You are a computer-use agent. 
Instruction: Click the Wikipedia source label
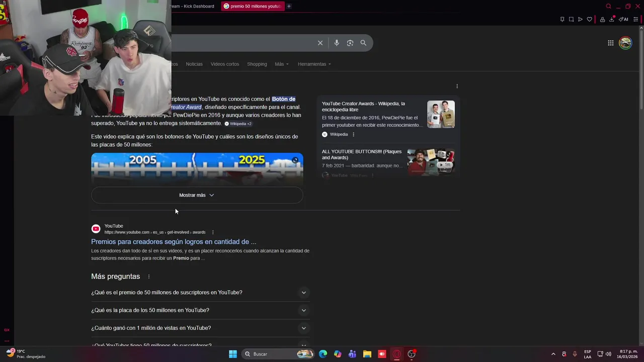click(339, 134)
